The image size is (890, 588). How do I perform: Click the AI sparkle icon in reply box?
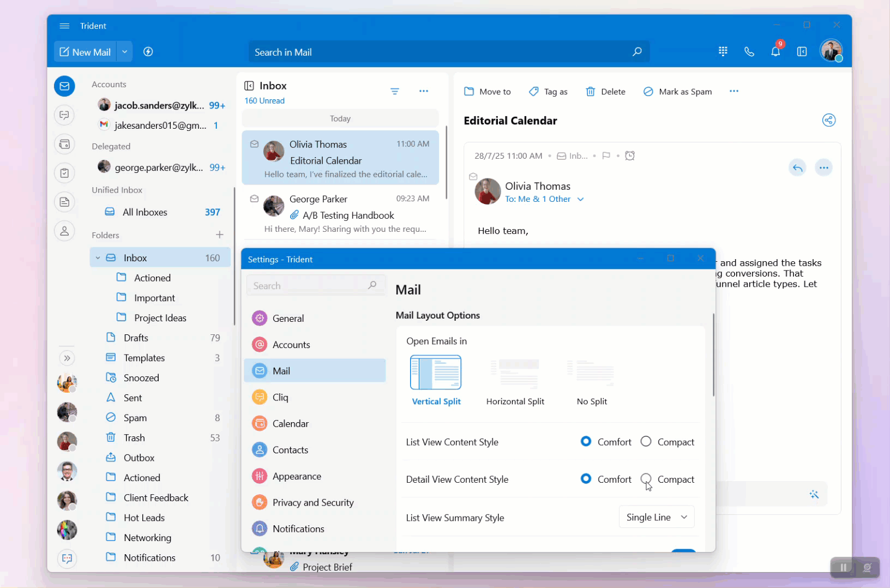(814, 494)
